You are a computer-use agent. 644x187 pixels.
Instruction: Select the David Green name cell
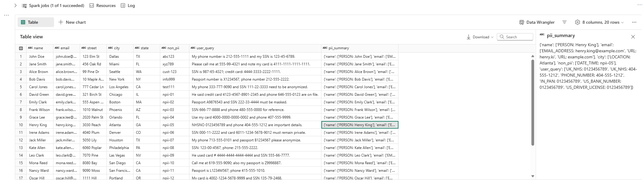pyautogui.click(x=40, y=95)
